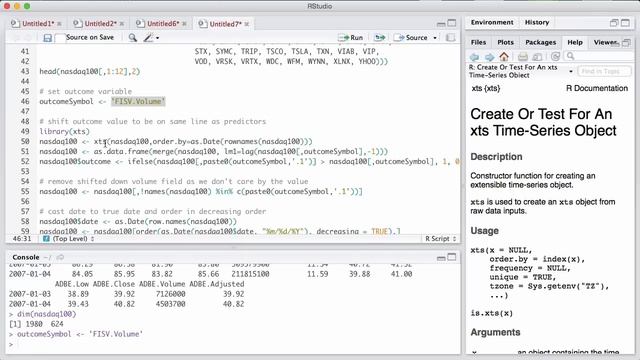Maximize the Environment pane
The width and height of the screenshot is (640, 360).
click(625, 23)
